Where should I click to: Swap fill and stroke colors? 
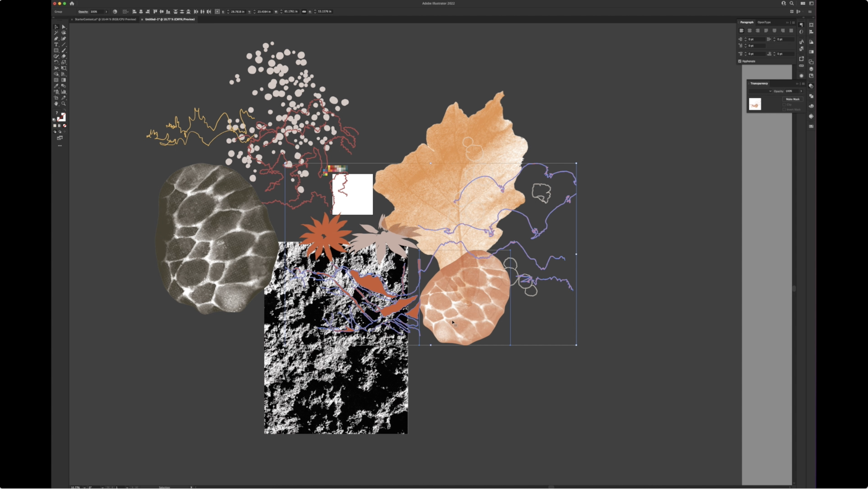click(x=65, y=110)
